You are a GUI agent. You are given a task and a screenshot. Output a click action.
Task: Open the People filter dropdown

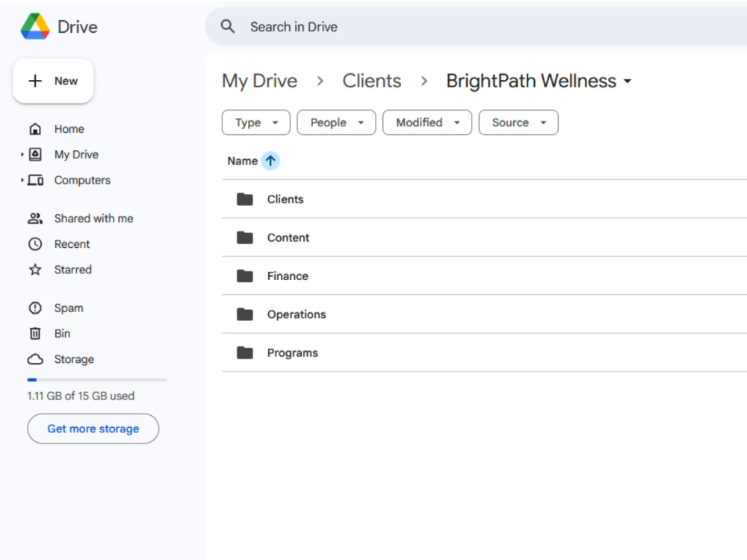(x=336, y=122)
